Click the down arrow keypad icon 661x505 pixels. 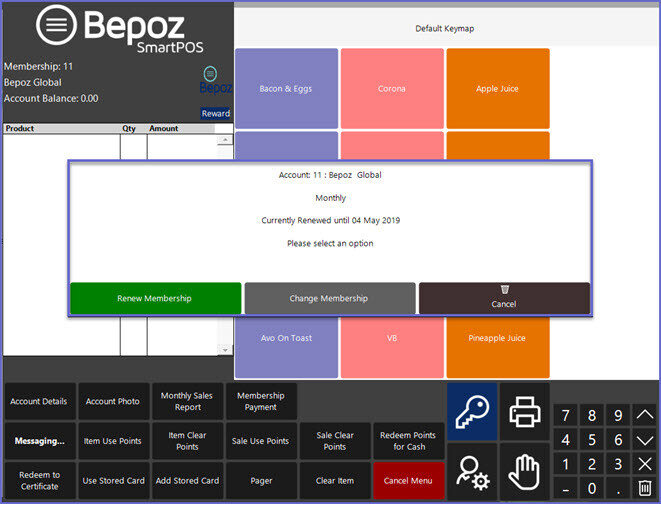[x=645, y=440]
